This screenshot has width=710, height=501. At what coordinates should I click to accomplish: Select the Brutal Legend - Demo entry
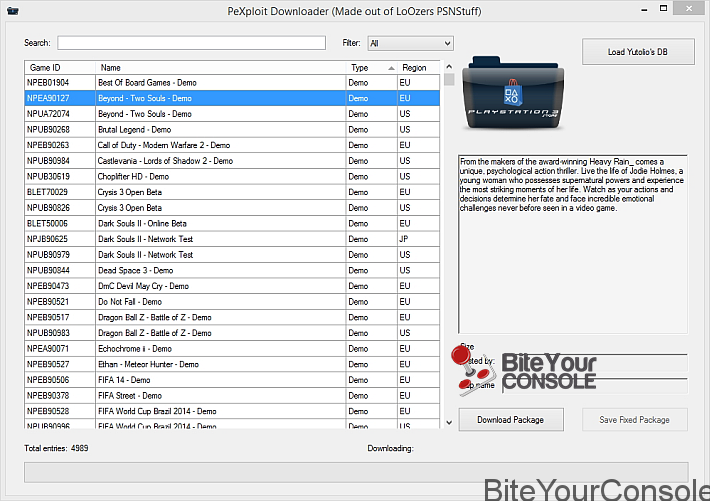pyautogui.click(x=232, y=130)
